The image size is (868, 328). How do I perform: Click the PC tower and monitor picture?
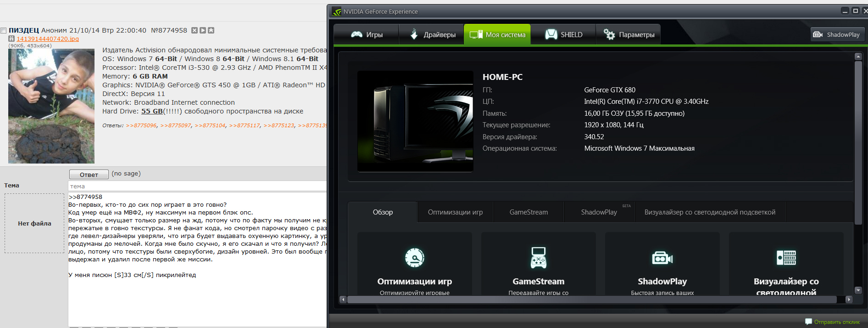click(415, 121)
